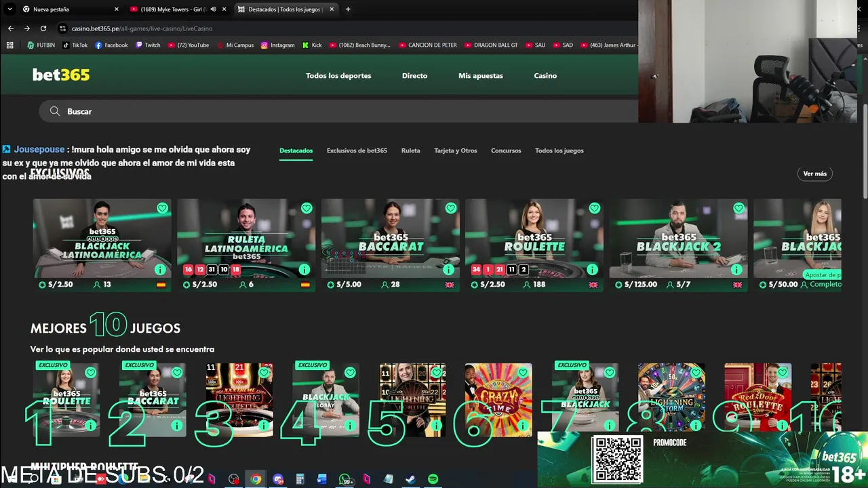Screen dimensions: 868x488
Task: Open WhatsApp from the taskbar
Action: (x=344, y=479)
